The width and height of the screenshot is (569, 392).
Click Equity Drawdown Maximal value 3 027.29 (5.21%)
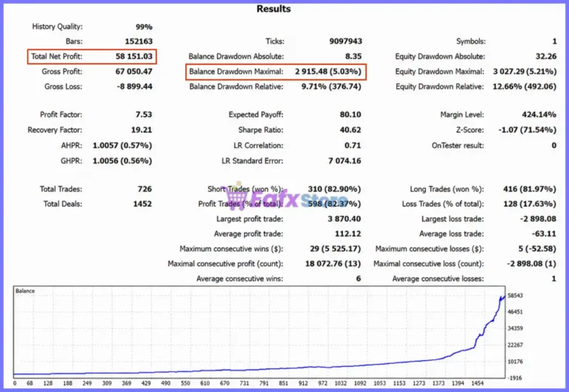525,71
